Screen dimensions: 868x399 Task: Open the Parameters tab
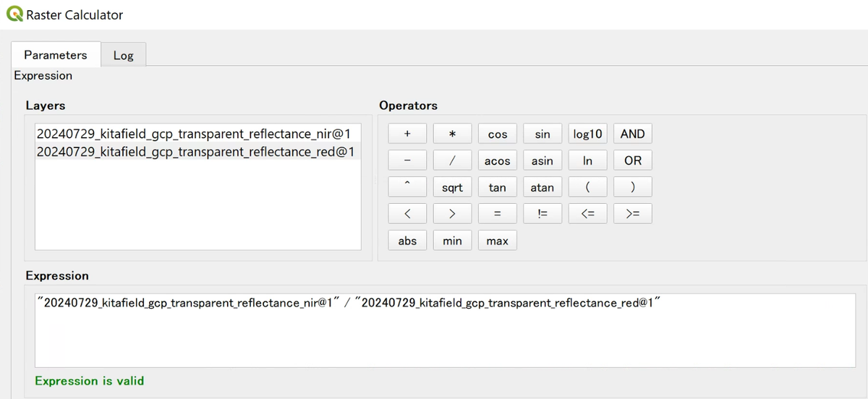point(55,55)
